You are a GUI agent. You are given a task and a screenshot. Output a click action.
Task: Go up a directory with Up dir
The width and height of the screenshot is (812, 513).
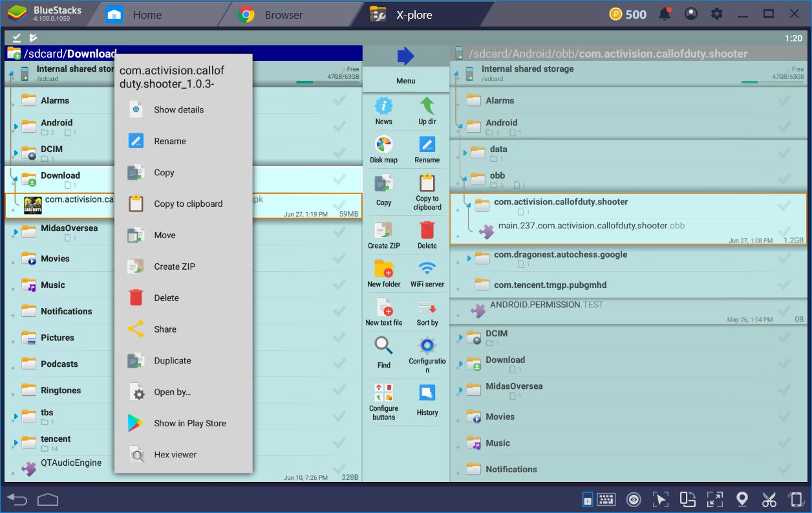coord(427,111)
